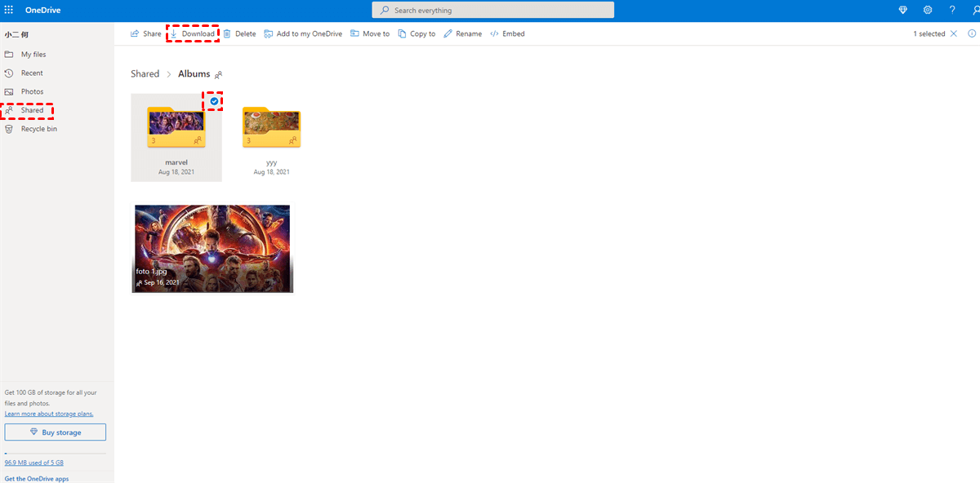Click the Buy storage button
The image size is (980, 483).
pyautogui.click(x=56, y=432)
